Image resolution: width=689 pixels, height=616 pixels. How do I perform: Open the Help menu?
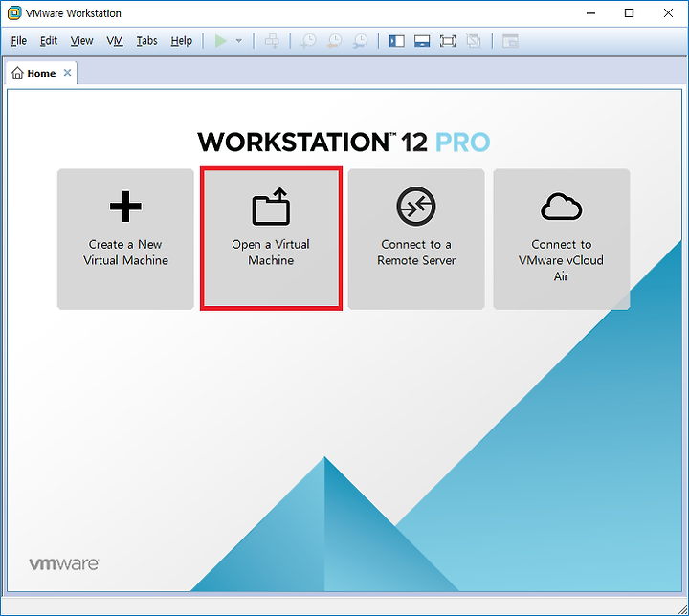182,41
